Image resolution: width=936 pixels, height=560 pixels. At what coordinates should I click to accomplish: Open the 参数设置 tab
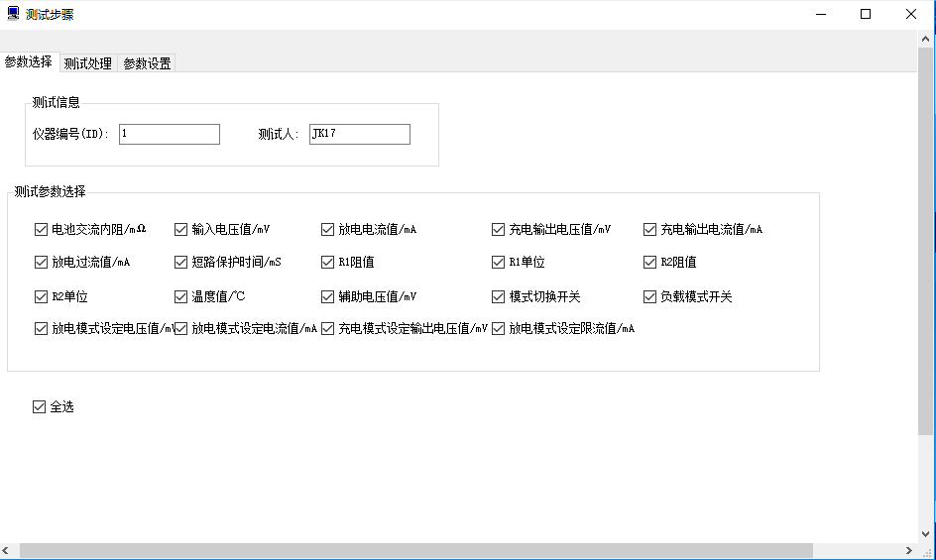pyautogui.click(x=147, y=63)
